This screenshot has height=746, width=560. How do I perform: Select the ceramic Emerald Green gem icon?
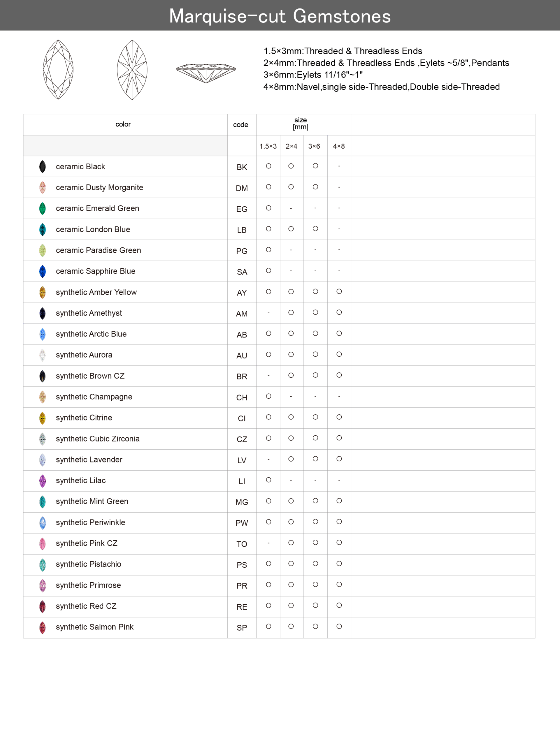[43, 208]
